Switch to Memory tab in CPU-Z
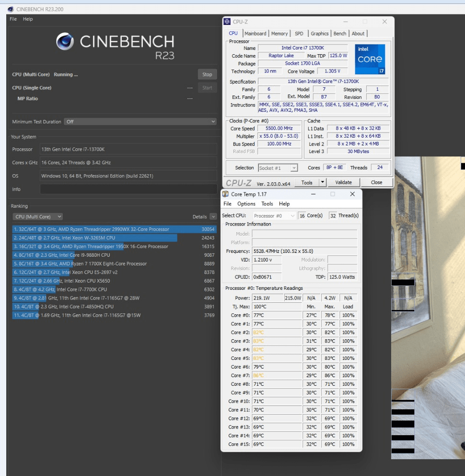 (279, 34)
